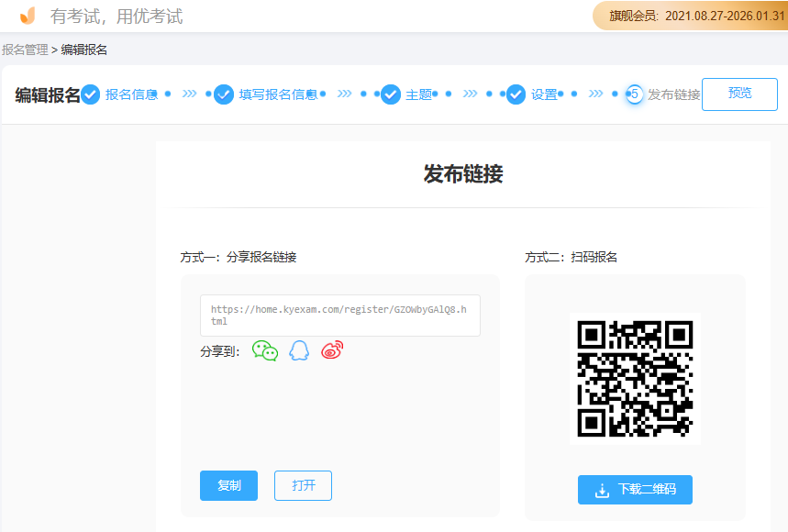Click the registration QR code image

(635, 379)
